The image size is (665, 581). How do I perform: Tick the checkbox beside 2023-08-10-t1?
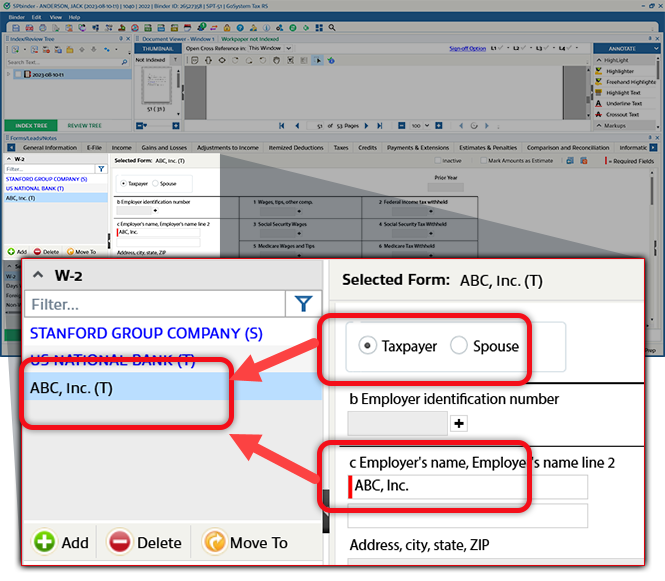[18, 74]
